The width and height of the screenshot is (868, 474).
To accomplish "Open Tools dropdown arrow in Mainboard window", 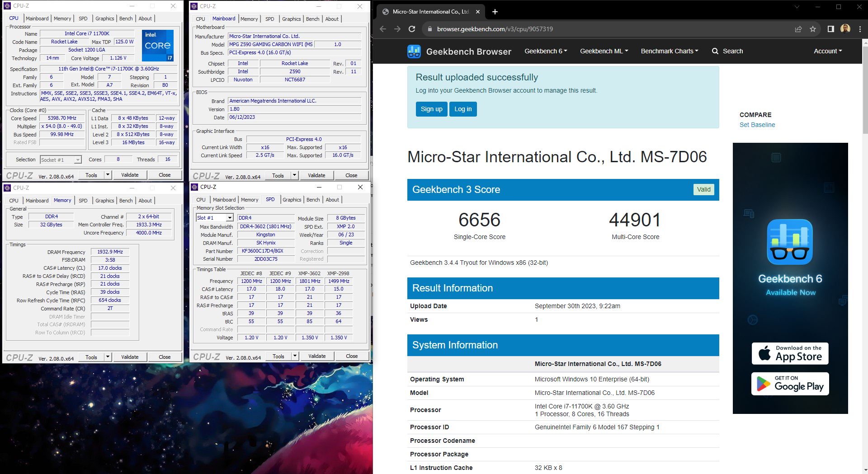I will [294, 175].
